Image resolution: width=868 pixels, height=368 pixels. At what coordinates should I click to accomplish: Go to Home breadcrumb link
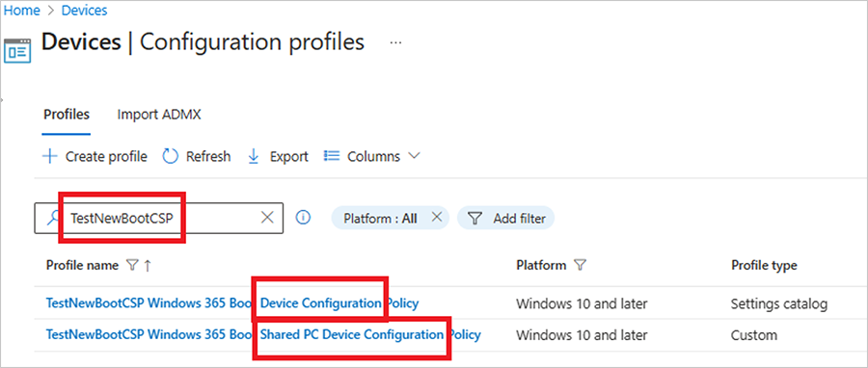click(21, 10)
